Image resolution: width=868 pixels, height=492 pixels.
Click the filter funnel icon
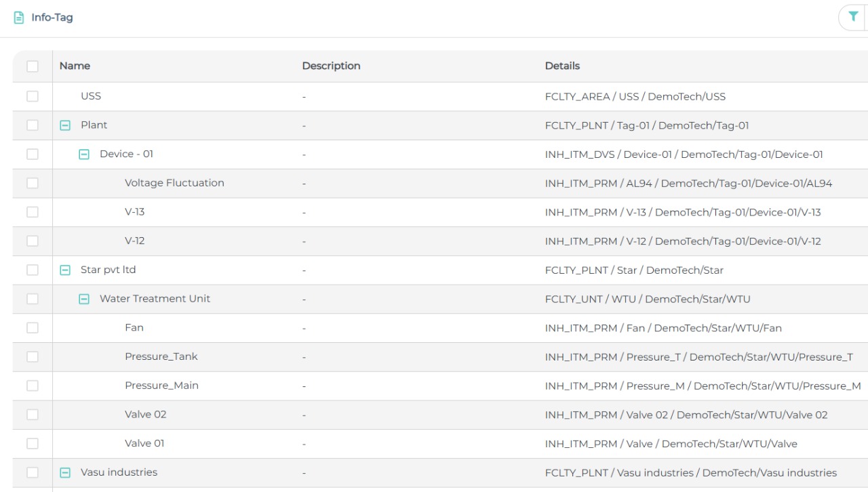[853, 17]
